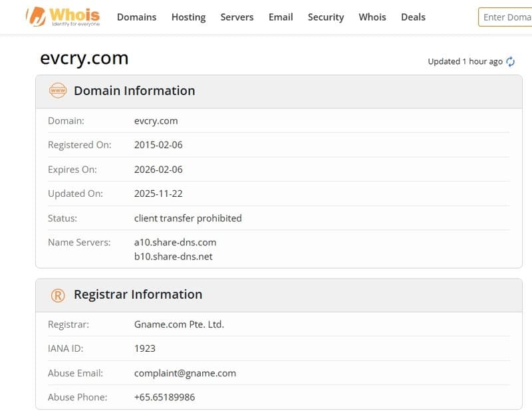The height and width of the screenshot is (411, 532).
Task: Select the updated date 2025-11-22
Action: tap(158, 194)
